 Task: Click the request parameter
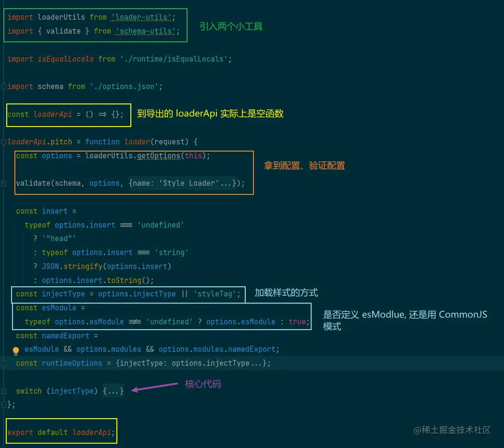[x=169, y=142]
